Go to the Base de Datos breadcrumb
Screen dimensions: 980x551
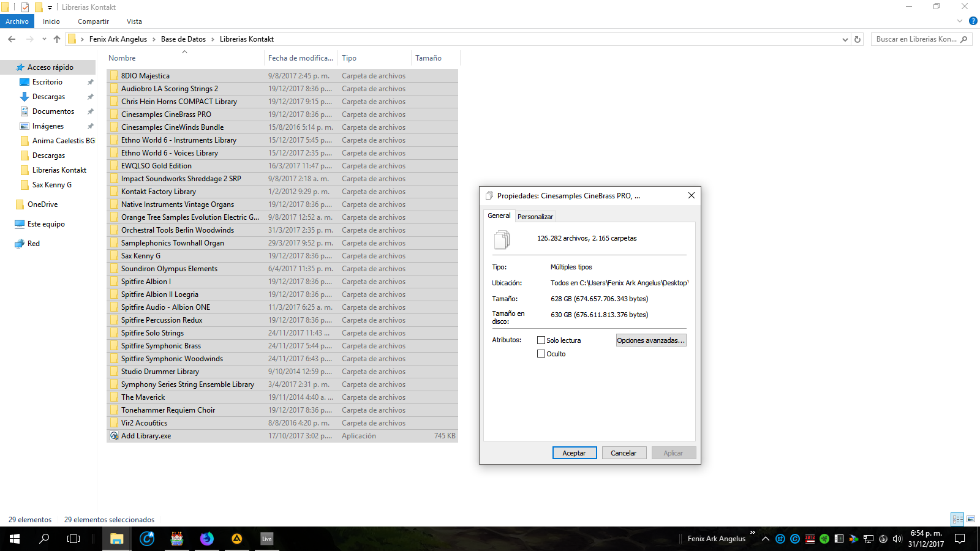click(x=183, y=39)
